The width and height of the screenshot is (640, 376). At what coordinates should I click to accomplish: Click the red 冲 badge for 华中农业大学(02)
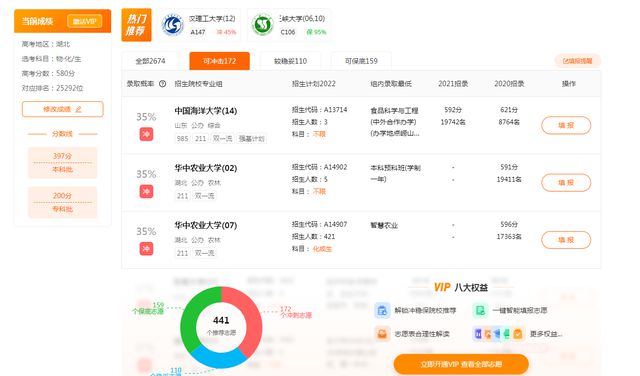[x=146, y=191]
